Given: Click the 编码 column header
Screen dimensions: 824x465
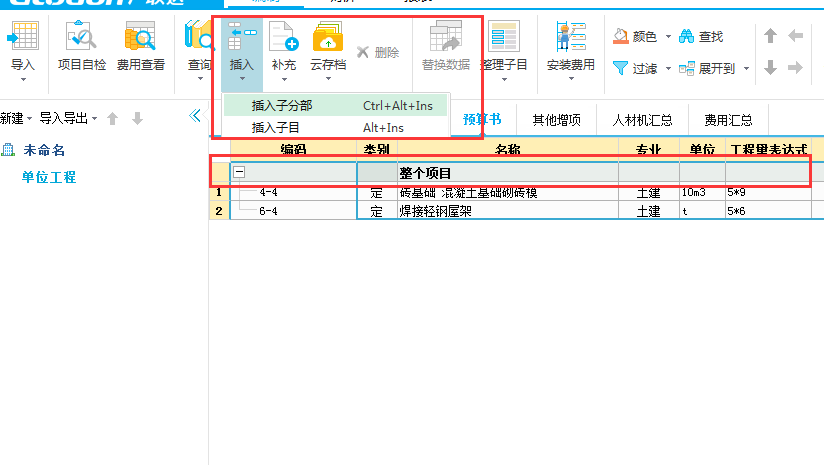Looking at the screenshot, I should tap(293, 149).
